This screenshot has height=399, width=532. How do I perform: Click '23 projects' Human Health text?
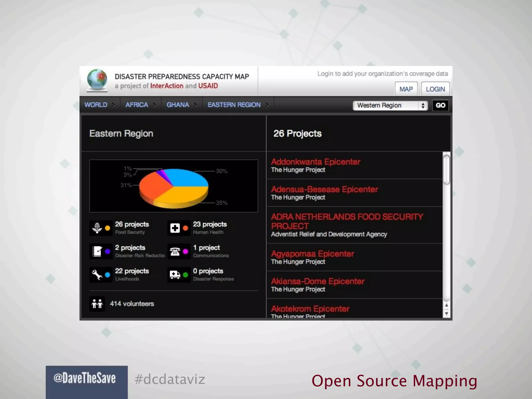[210, 224]
